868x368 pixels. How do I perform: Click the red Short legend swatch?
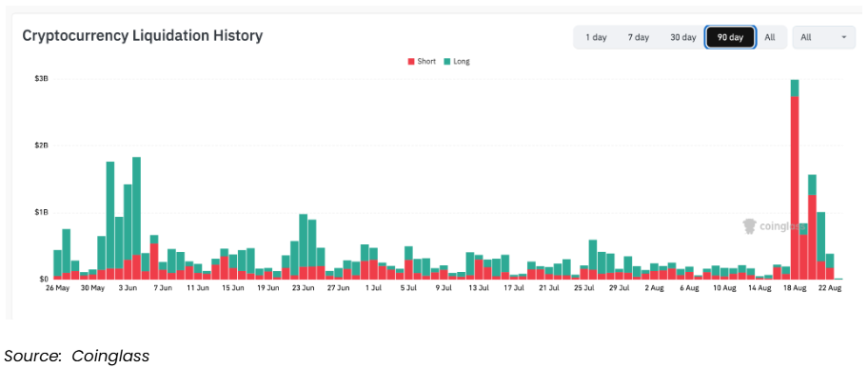tap(411, 62)
